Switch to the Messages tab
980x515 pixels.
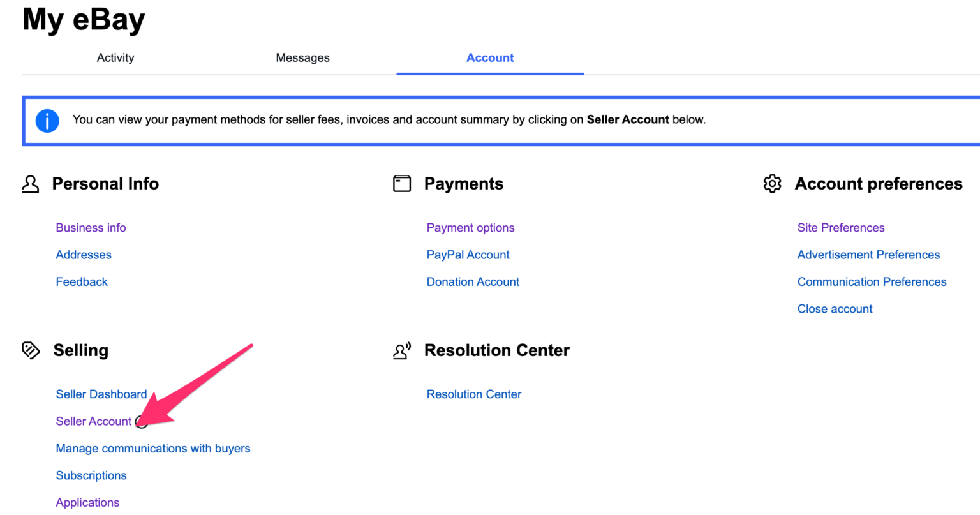(x=302, y=57)
